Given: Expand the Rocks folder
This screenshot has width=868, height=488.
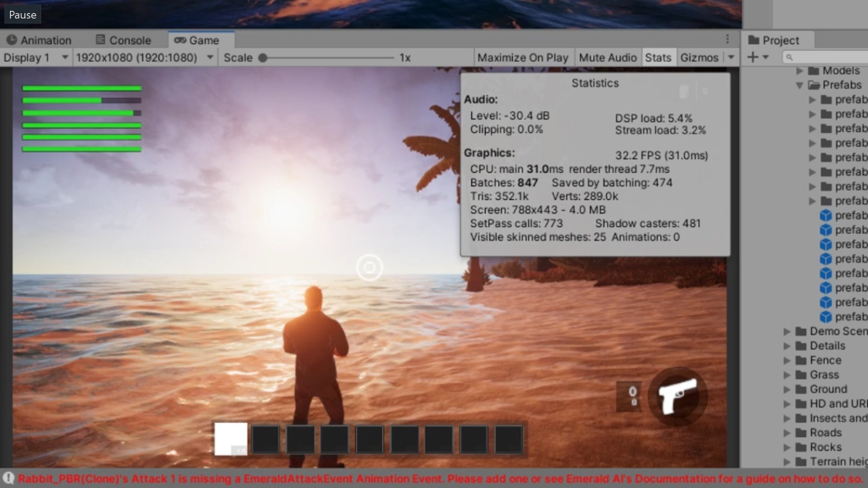Looking at the screenshot, I should (x=787, y=447).
